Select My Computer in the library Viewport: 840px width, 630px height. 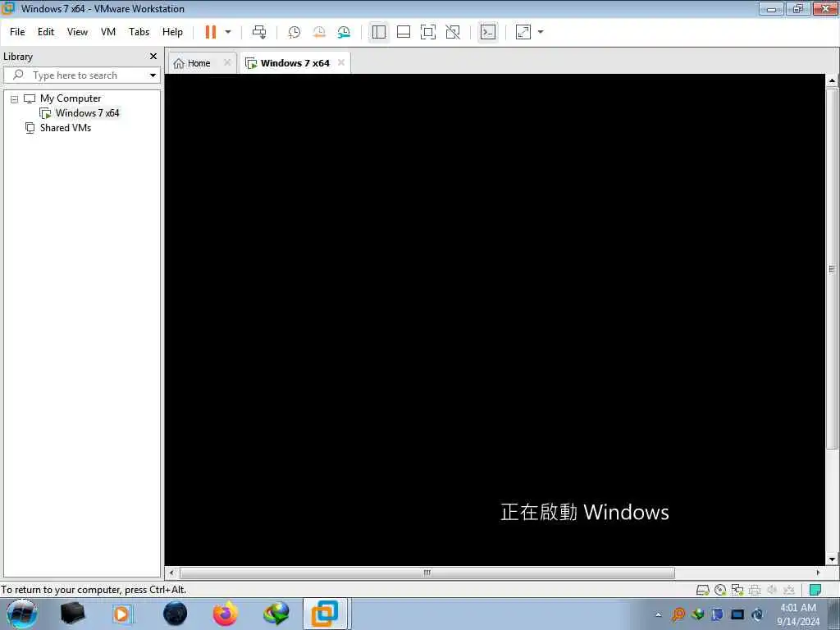coord(71,98)
